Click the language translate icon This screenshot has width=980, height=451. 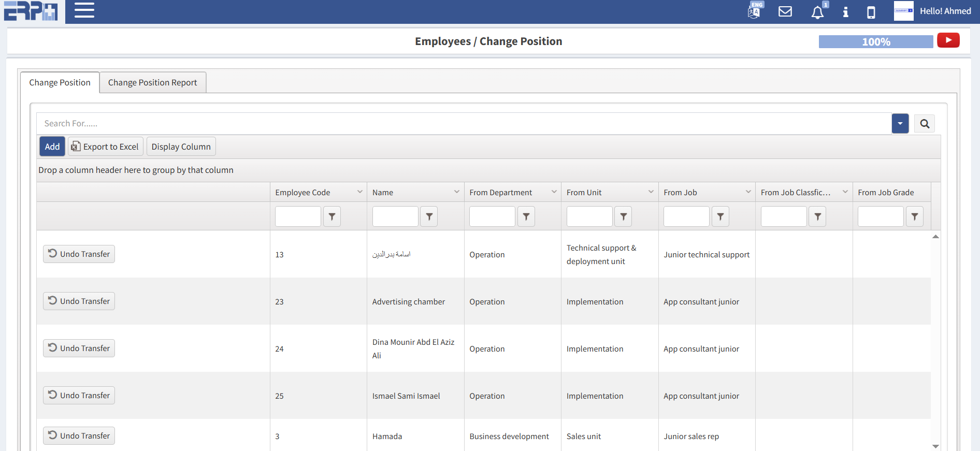754,11
